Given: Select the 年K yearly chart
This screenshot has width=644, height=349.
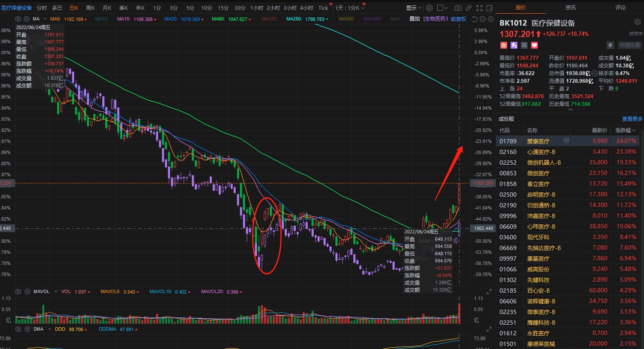Looking at the screenshot, I should pyautogui.click(x=140, y=8).
